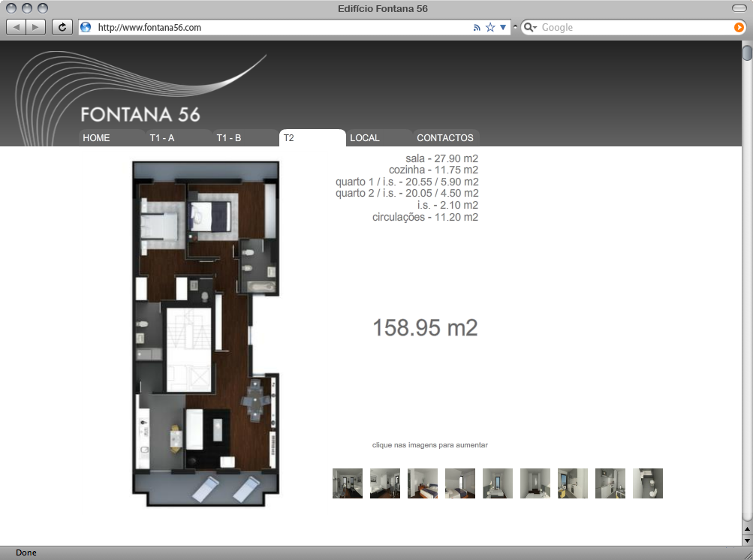753x560 pixels.
Task: Click the browser Forward arrow button
Action: click(x=35, y=27)
